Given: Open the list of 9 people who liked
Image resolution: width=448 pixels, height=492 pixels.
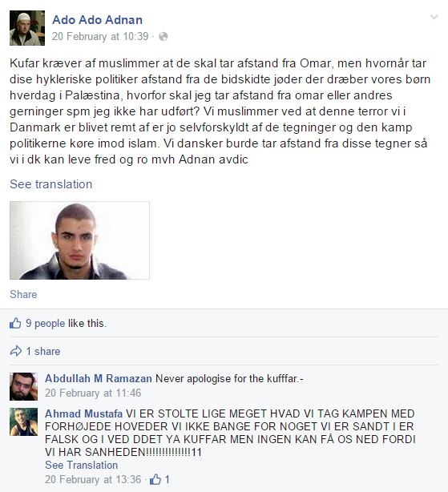Looking at the screenshot, I should pyautogui.click(x=46, y=323).
